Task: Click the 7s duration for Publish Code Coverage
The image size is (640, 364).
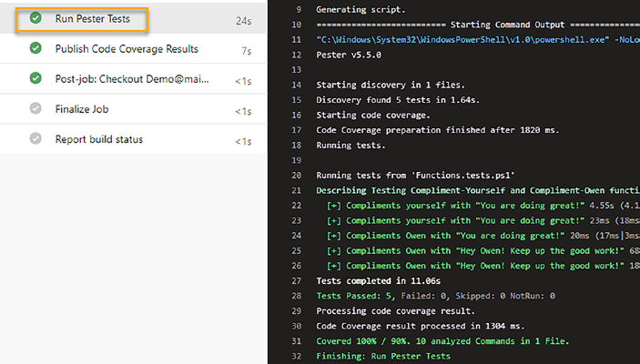Action: pos(246,50)
